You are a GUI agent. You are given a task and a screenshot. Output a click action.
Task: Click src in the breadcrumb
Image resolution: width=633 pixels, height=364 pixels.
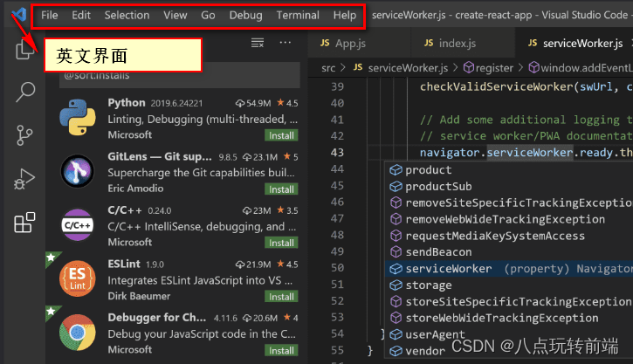pos(328,68)
